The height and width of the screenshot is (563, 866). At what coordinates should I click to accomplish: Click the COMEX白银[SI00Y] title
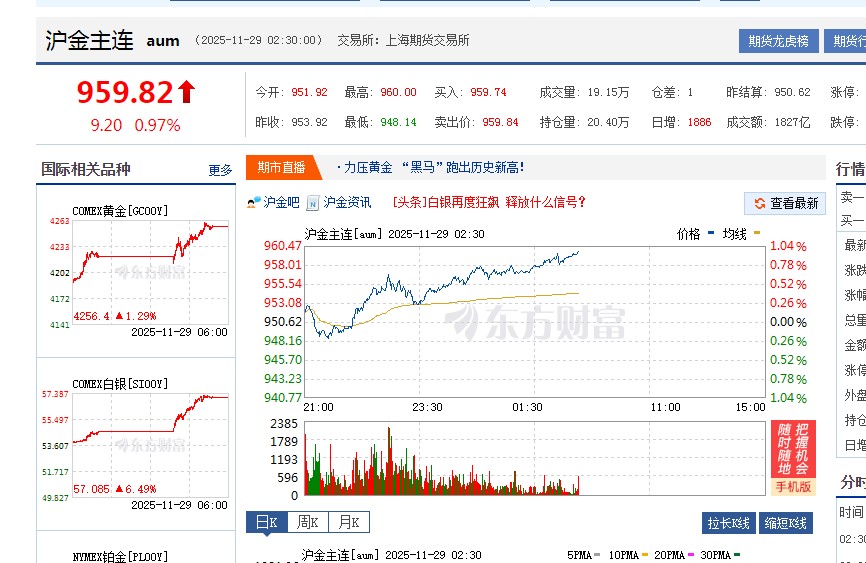point(120,384)
